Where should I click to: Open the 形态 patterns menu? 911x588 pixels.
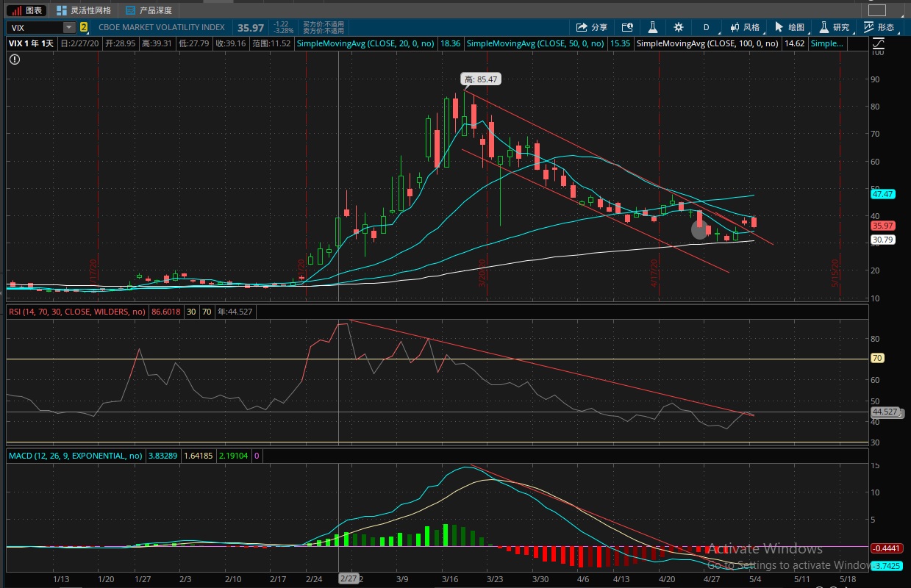click(879, 27)
